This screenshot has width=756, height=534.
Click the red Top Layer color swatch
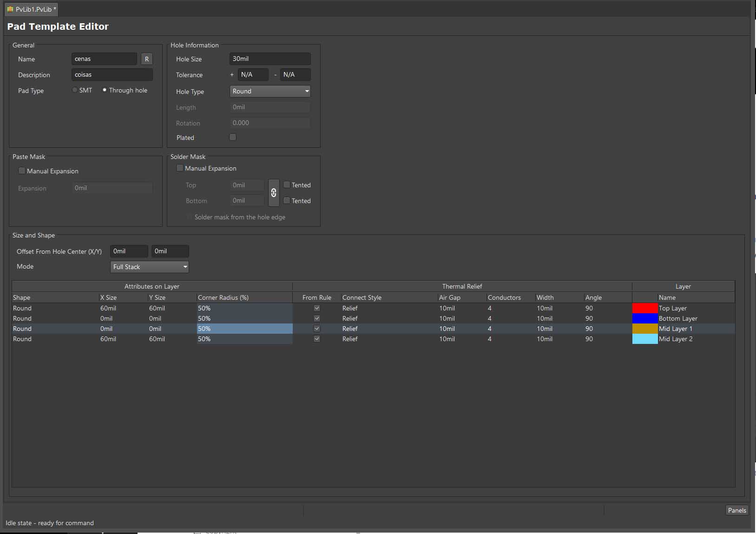(x=644, y=308)
